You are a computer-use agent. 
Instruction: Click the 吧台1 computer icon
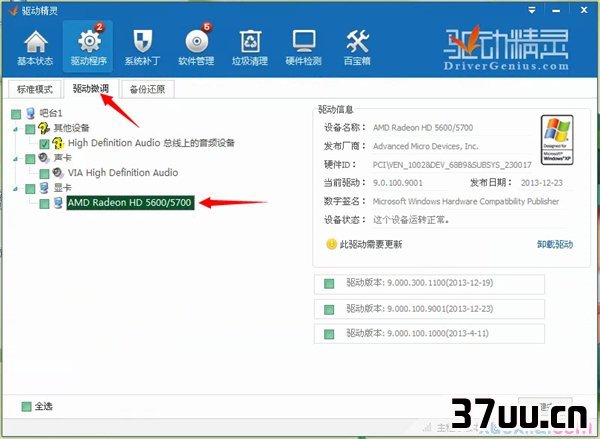tap(31, 113)
